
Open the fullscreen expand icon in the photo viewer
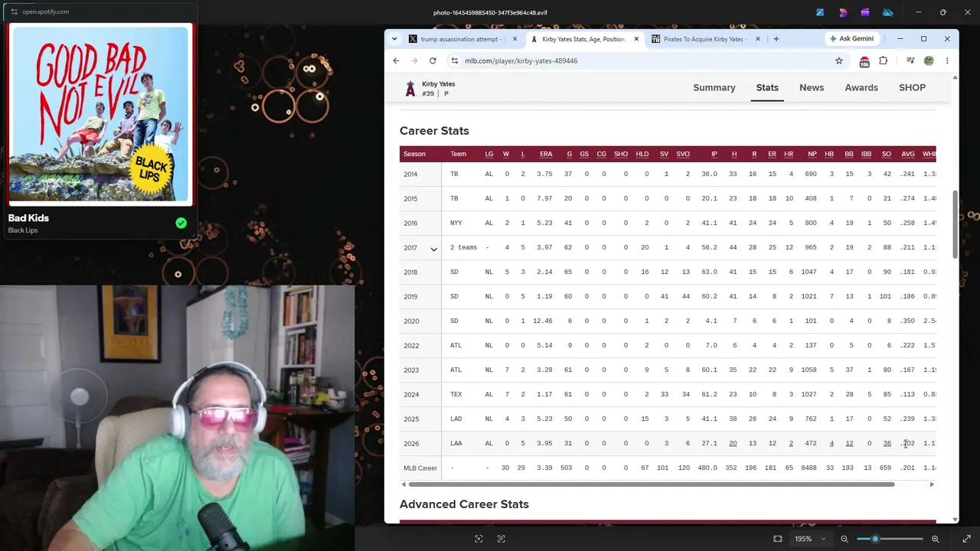tap(966, 539)
